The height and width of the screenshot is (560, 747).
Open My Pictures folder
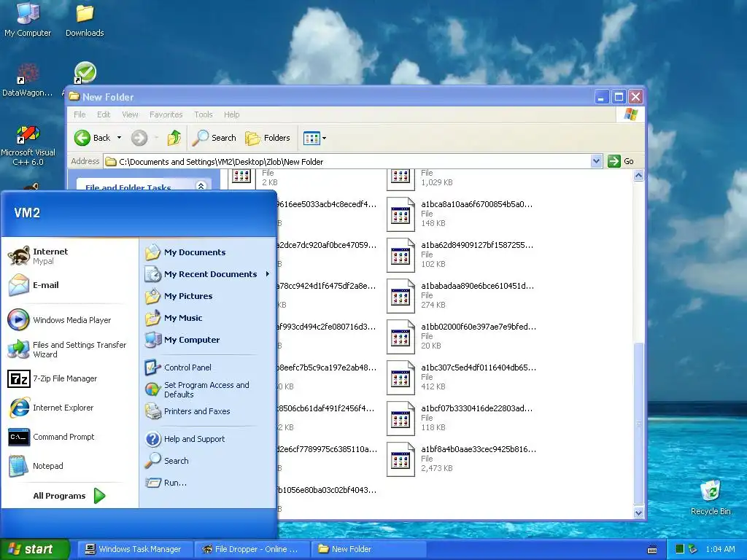coord(206,296)
